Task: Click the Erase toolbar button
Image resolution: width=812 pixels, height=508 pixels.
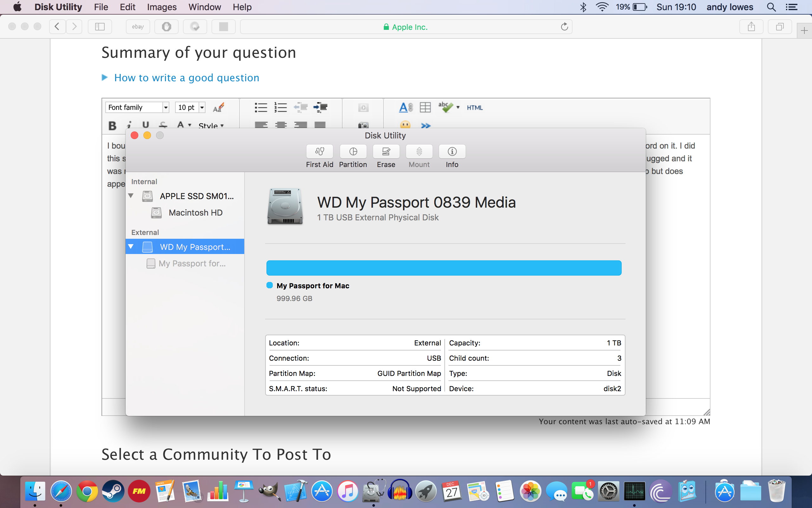Action: click(x=386, y=151)
